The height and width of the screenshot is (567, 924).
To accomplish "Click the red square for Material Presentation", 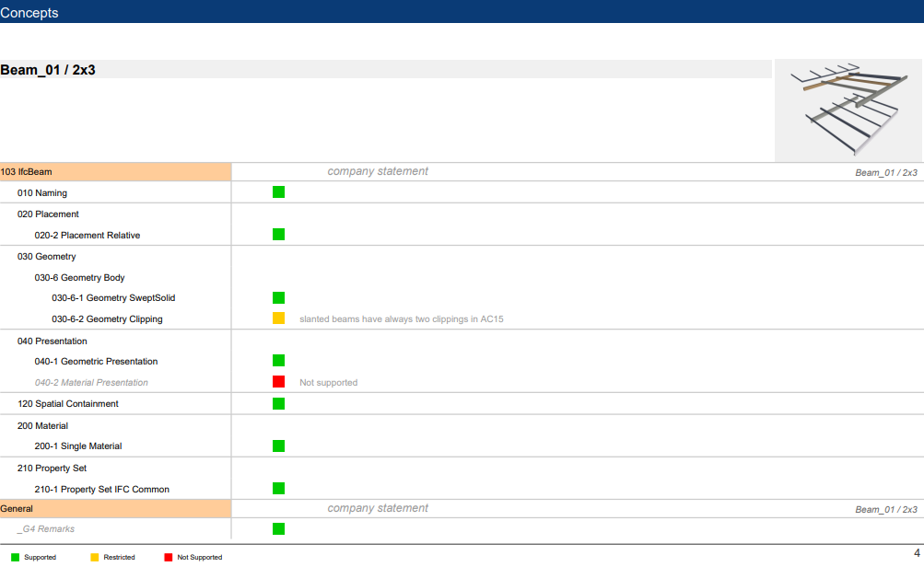I will pos(278,382).
